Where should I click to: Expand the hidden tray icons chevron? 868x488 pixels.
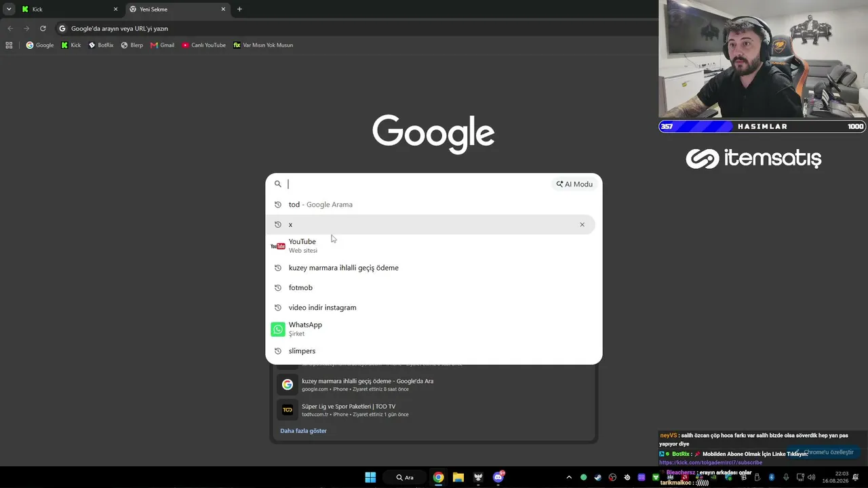569,477
